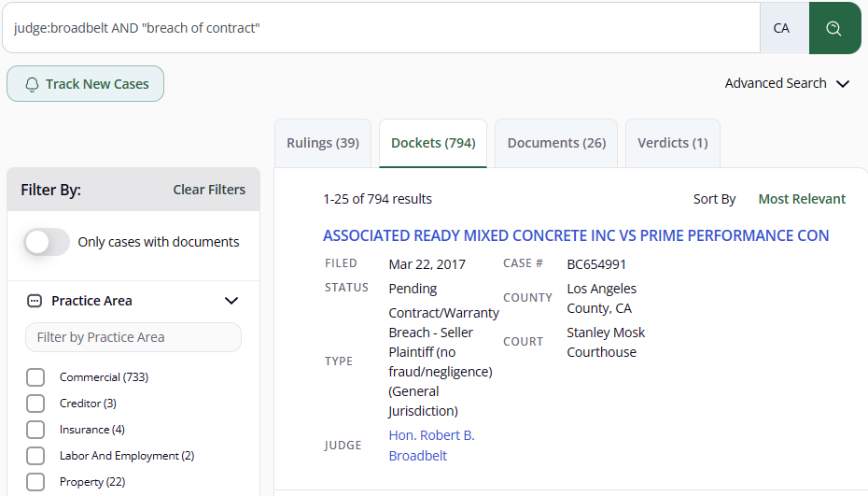Open the Verdicts (1) tab
Viewport: 868px width, 496px height.
(x=673, y=143)
